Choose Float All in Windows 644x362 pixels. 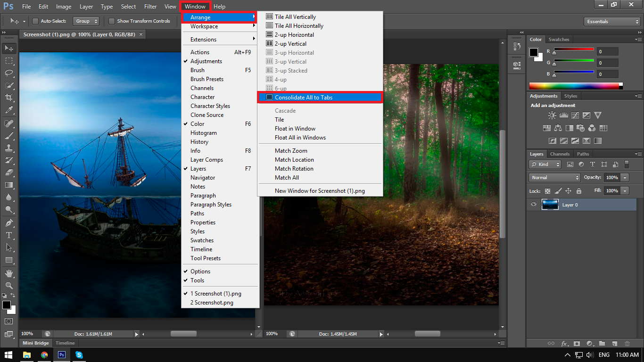coord(320,138)
